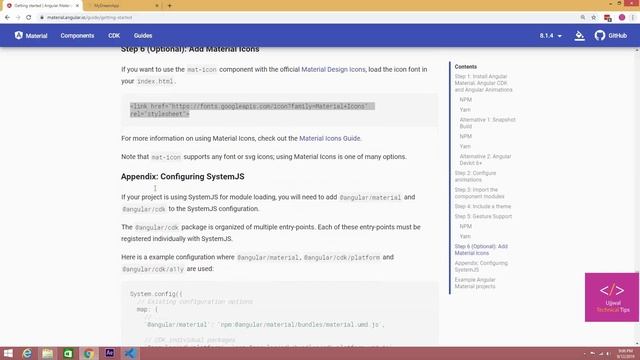Jump to Step 2: Configure animations in Contents
Viewport: 640px width, 360px height.
[x=475, y=176]
